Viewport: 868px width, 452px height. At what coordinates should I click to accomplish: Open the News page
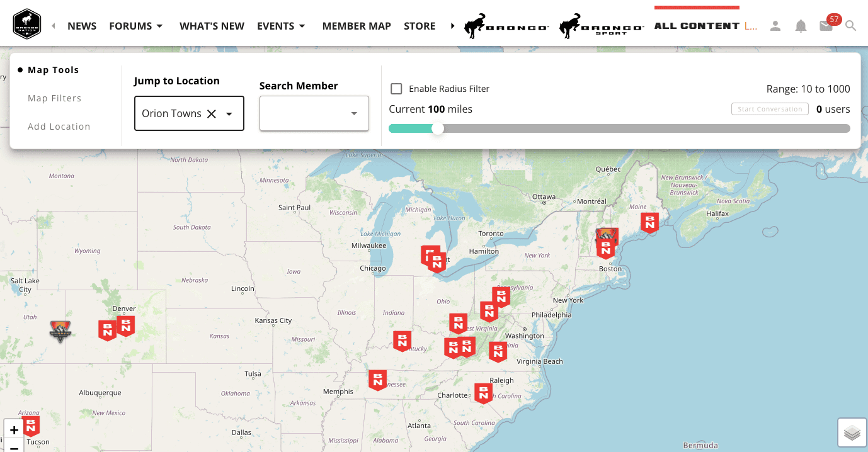[x=82, y=26]
